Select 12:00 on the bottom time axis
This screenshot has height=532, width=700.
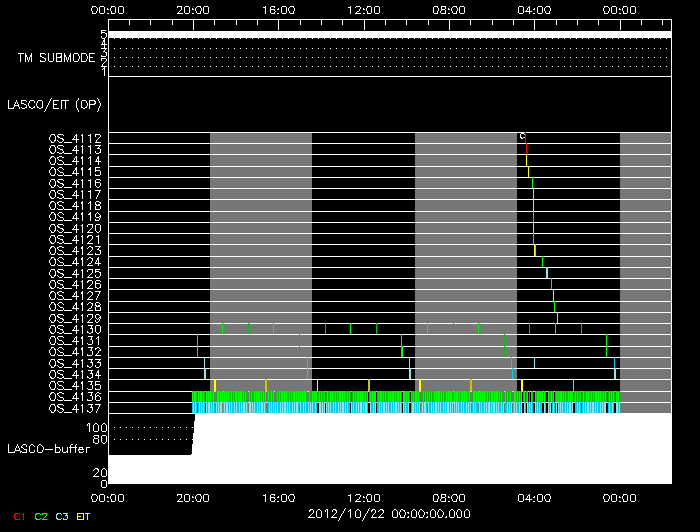[364, 496]
